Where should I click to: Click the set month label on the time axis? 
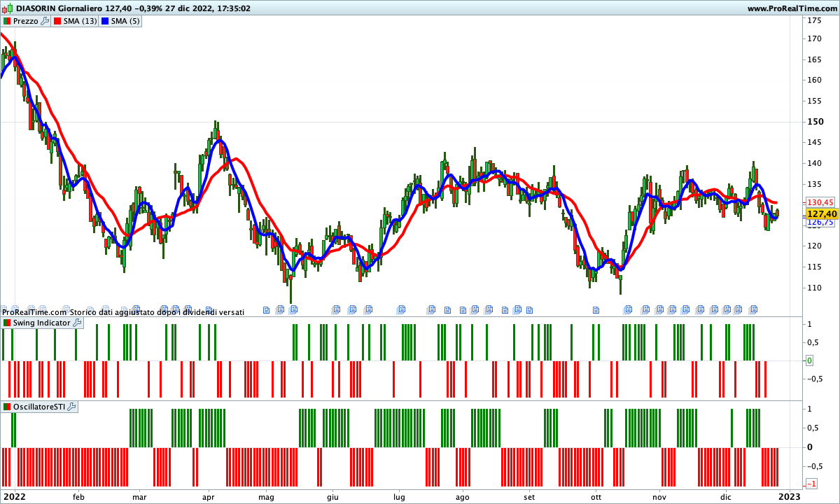click(529, 497)
